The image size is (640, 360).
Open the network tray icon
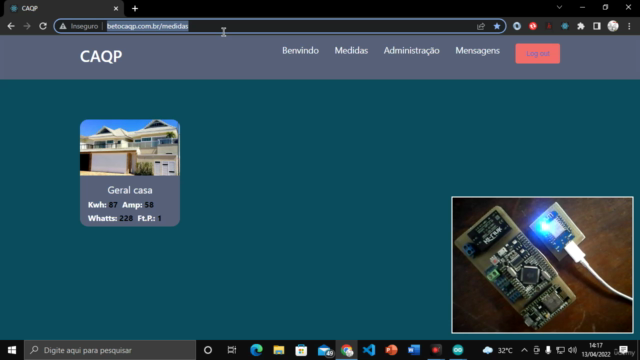tap(560, 350)
